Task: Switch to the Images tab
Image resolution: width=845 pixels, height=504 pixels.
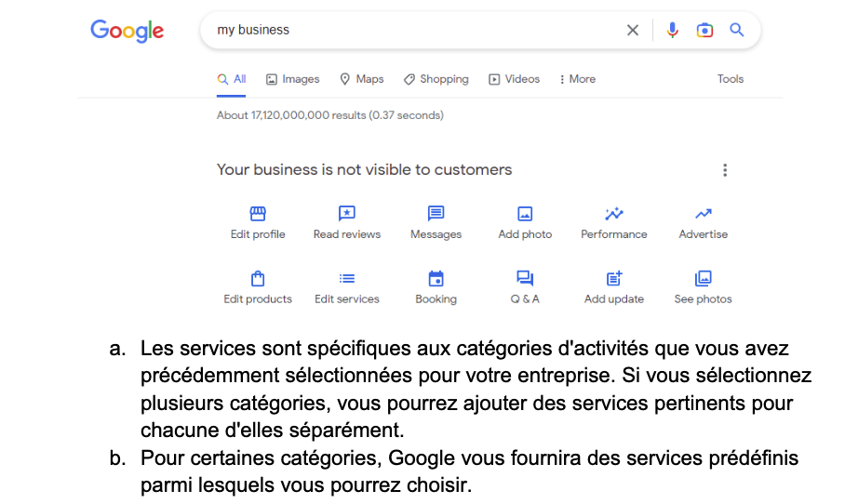Action: (x=293, y=79)
